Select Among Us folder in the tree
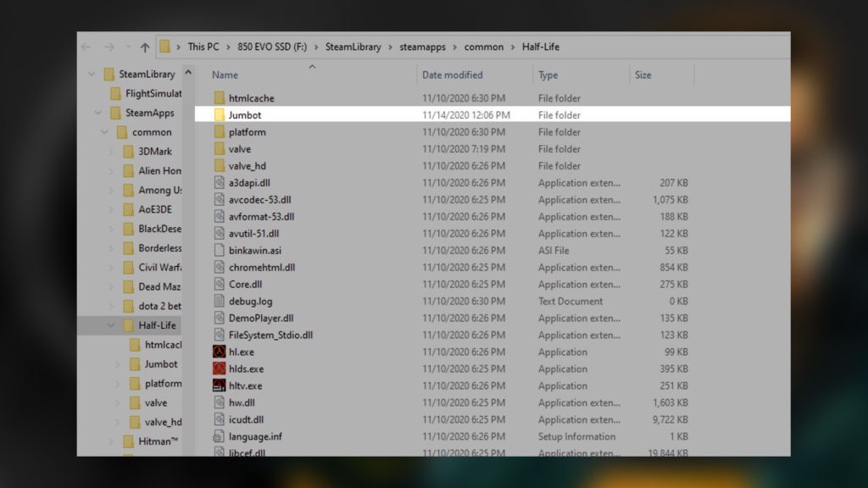 [160, 191]
